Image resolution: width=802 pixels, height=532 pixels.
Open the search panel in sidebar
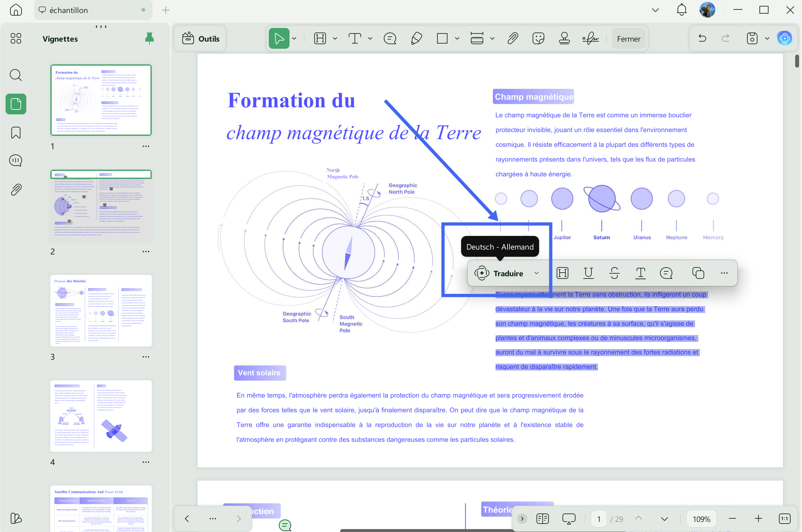coord(16,75)
